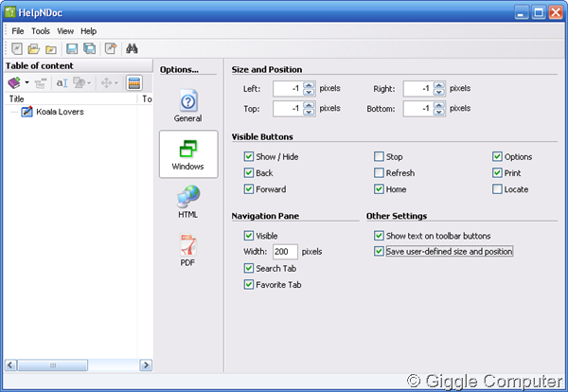Click the Right position input field
568x392 pixels.
tap(418, 88)
